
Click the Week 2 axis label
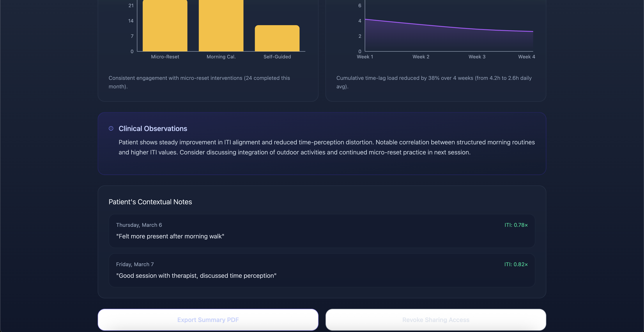point(421,57)
